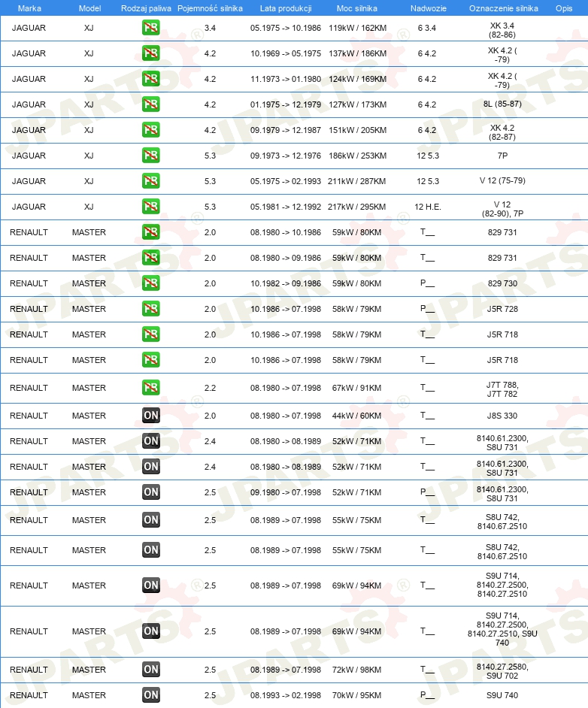This screenshot has height=708, width=588.
Task: Click engine code 8L (85-87)
Action: click(502, 104)
